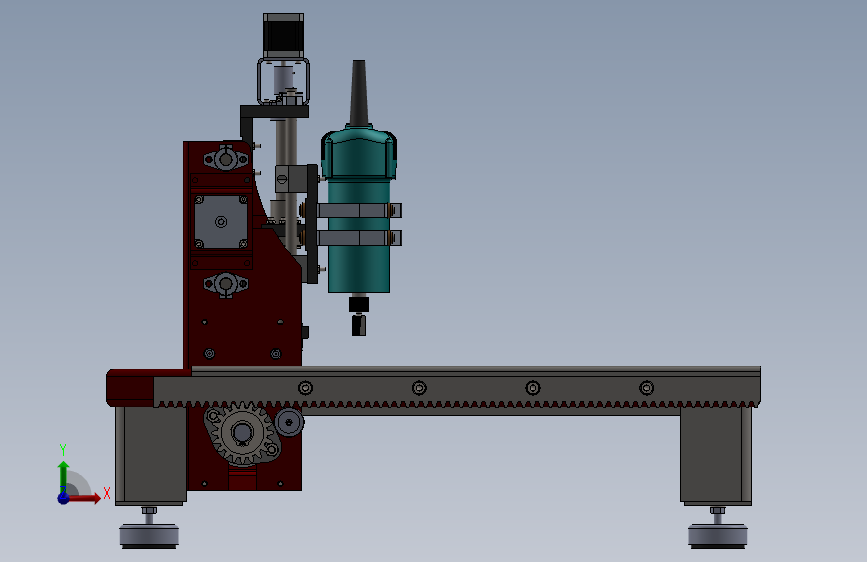Image resolution: width=867 pixels, height=562 pixels.
Task: Click the green Y label of triad
Action: pos(62,450)
